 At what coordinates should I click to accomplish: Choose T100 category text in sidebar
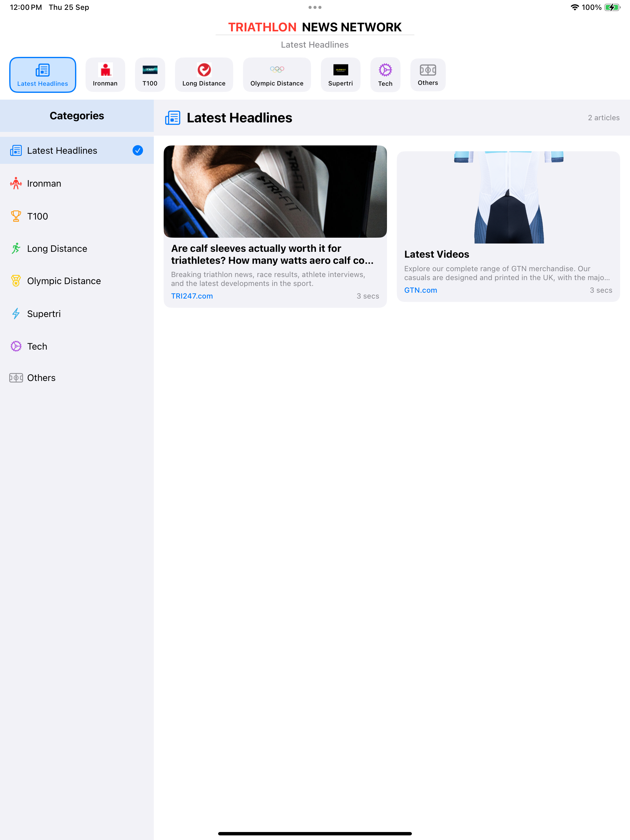38,216
